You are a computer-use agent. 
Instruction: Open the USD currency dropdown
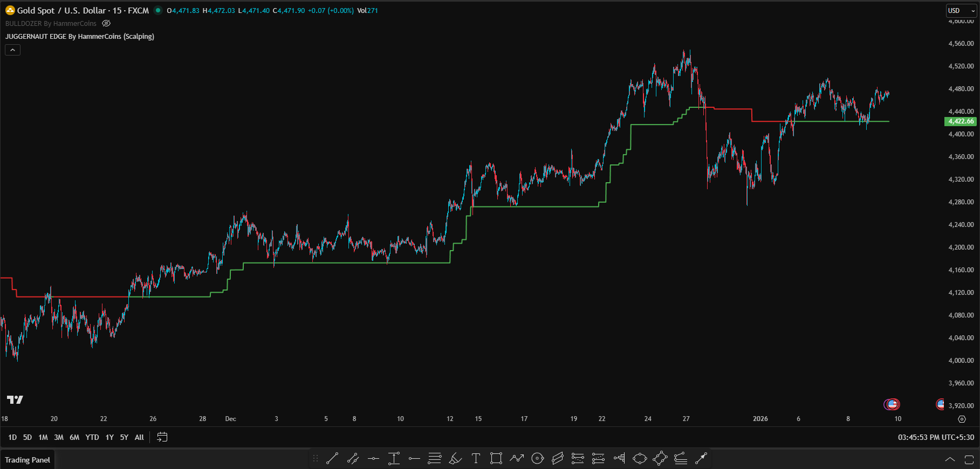[961, 11]
